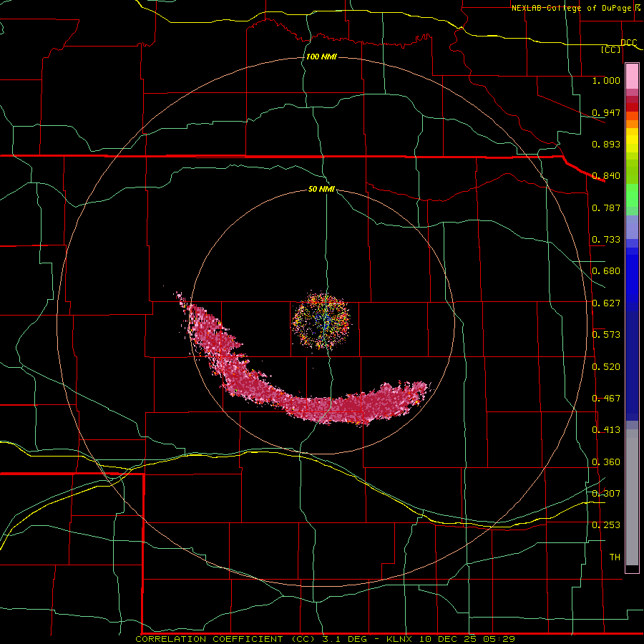Click the NEXLAB-College of DuPage header text

[571, 8]
